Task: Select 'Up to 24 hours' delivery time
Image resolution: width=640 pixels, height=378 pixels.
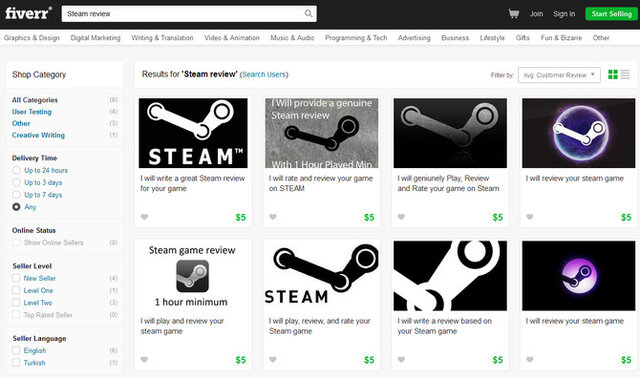Action: pyautogui.click(x=16, y=170)
